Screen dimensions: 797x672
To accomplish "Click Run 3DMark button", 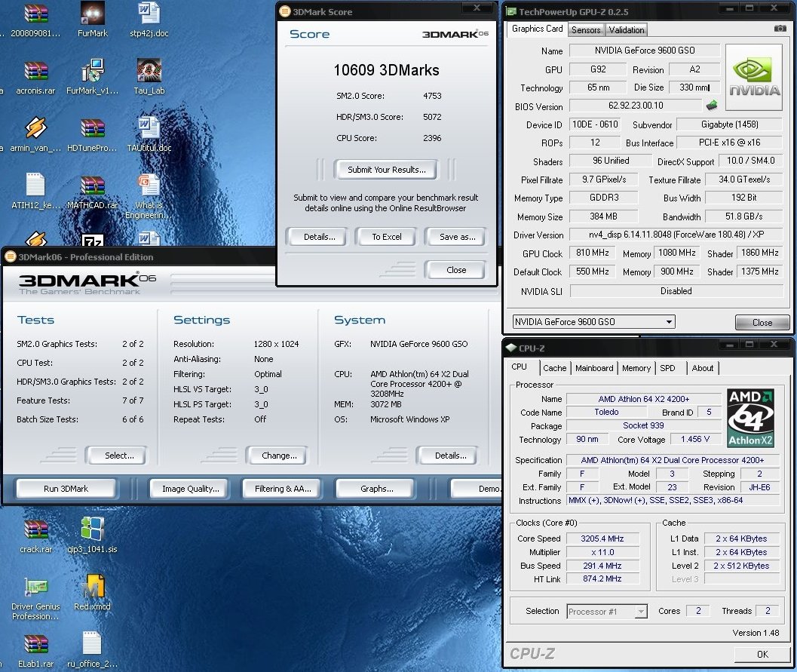I will [66, 489].
